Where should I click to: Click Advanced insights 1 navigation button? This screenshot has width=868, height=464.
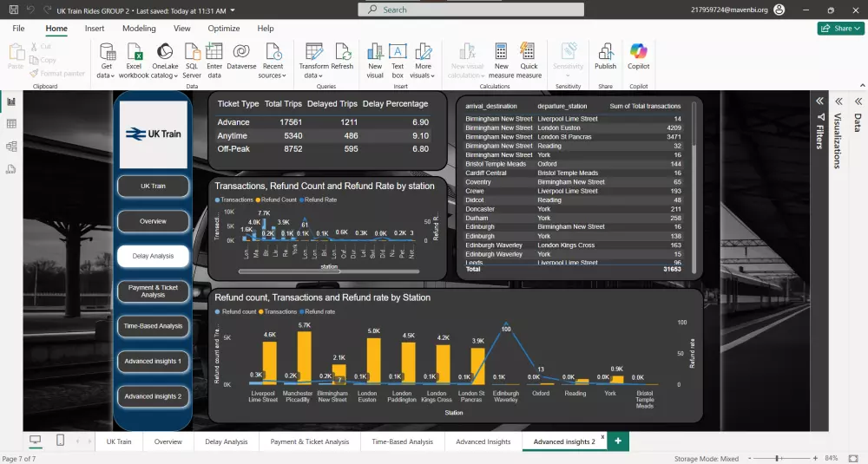click(x=153, y=361)
